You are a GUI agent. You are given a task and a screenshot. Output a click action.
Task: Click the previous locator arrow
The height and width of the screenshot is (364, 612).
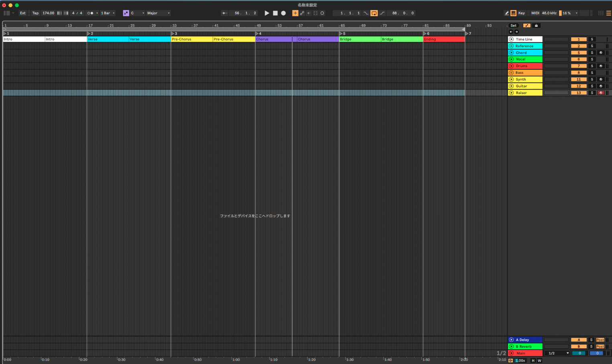pos(511,32)
